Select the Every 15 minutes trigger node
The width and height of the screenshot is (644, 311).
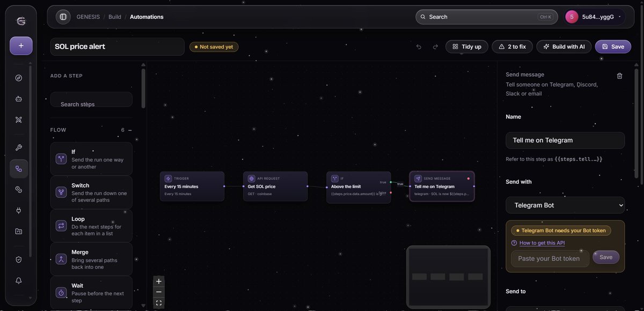192,186
